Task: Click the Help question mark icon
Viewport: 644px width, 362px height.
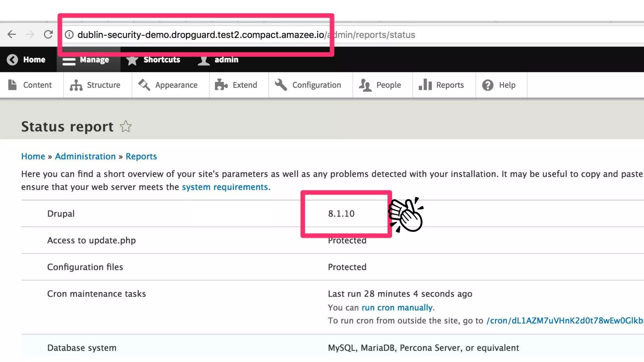Action: click(x=488, y=85)
